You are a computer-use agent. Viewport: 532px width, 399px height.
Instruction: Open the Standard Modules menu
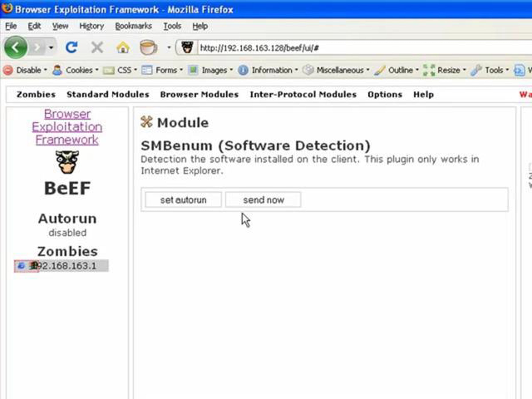[x=108, y=94]
